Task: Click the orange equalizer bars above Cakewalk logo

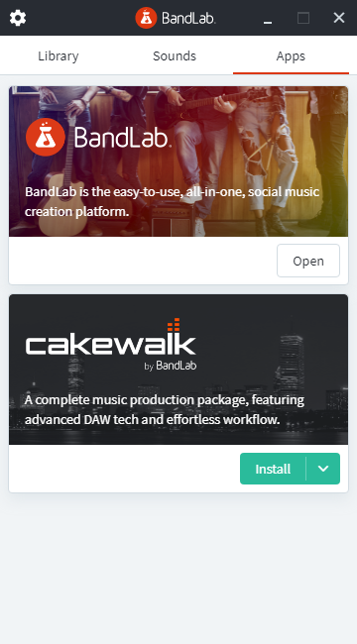Action: tap(174, 325)
